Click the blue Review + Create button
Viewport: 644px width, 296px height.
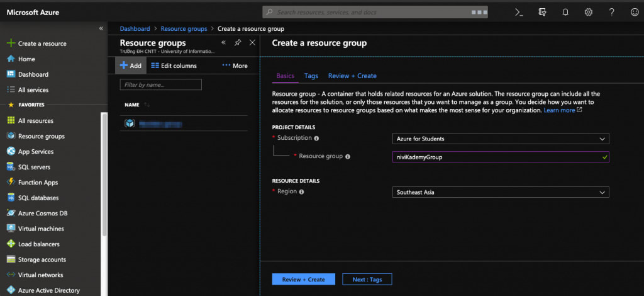click(x=304, y=279)
